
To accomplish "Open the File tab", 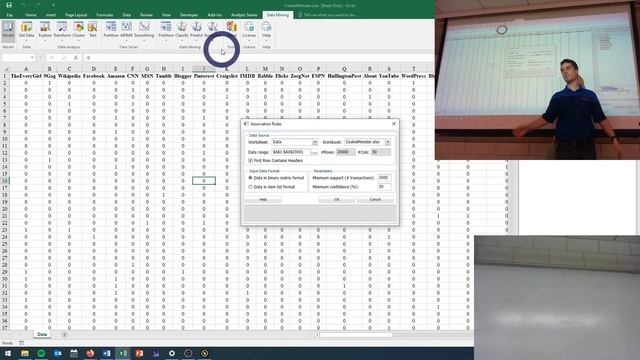I will [9, 15].
